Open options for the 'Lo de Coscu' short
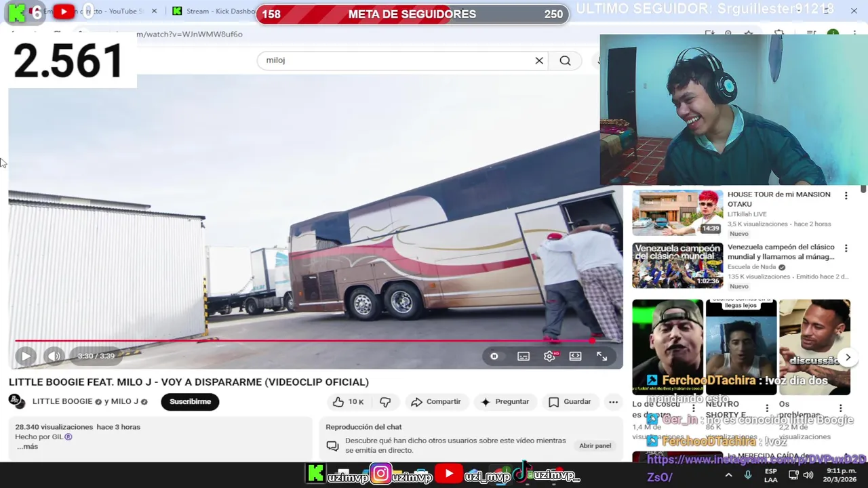 (x=694, y=408)
